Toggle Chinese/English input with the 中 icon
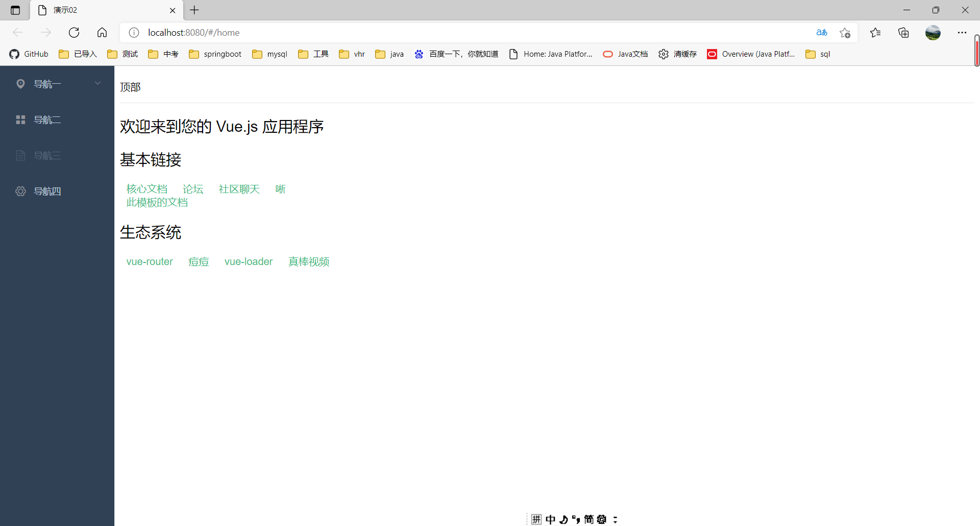The image size is (980, 526). tap(550, 519)
